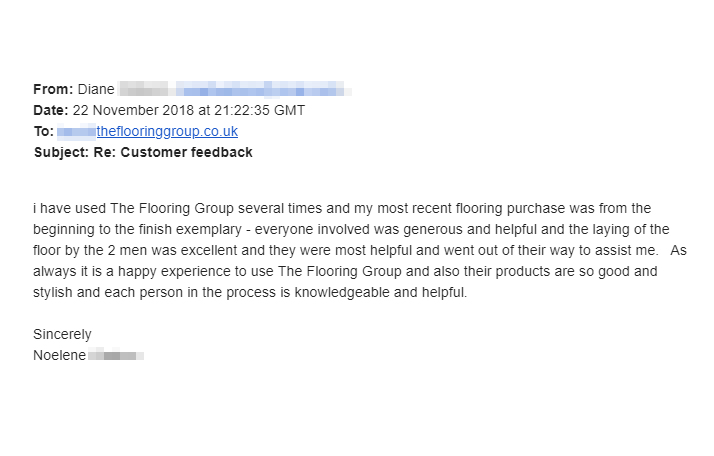
Task: Click the signature name Noelene
Action: point(59,355)
